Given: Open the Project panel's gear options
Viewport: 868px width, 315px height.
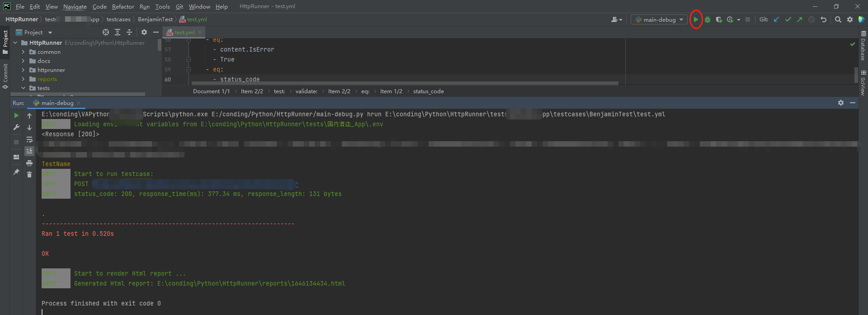Looking at the screenshot, I should coord(144,32).
